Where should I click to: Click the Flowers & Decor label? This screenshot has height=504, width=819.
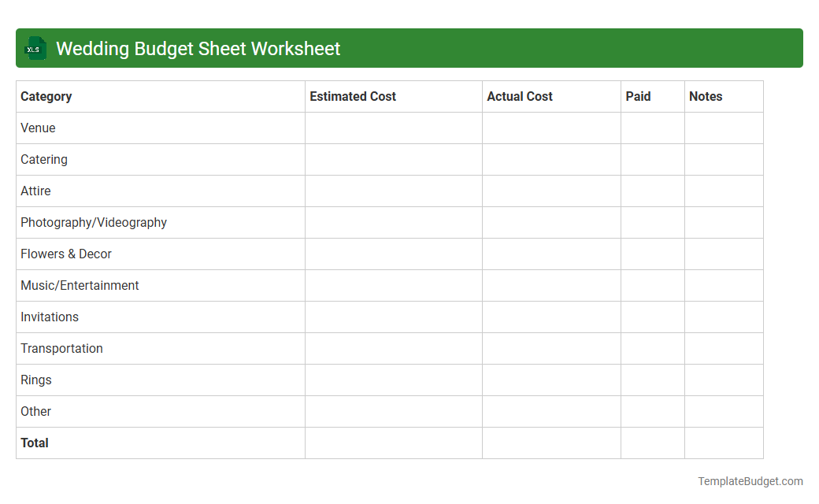click(x=66, y=254)
